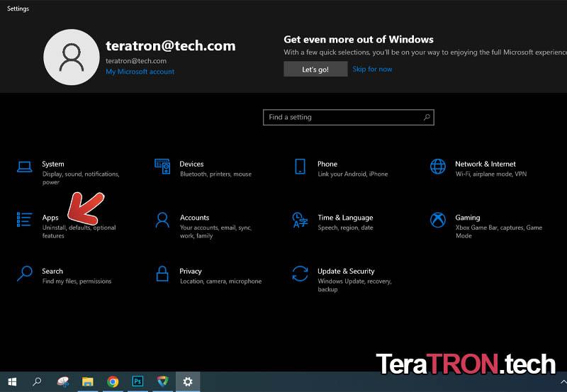Click 'Wi-Fi, airplane mode, VPN' description
The width and height of the screenshot is (567, 392).
[x=491, y=174]
